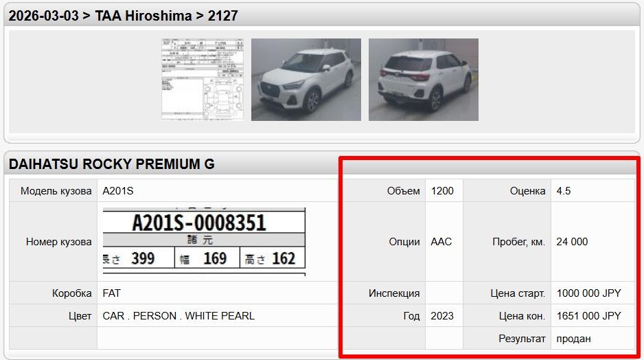Click the Опции label
Image resolution: width=644 pixels, height=360 pixels.
404,242
